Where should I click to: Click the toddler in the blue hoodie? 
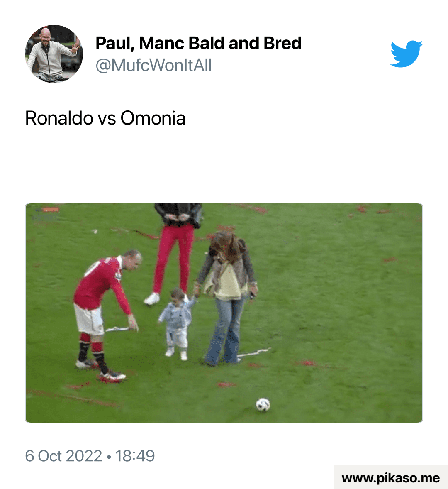click(x=177, y=323)
